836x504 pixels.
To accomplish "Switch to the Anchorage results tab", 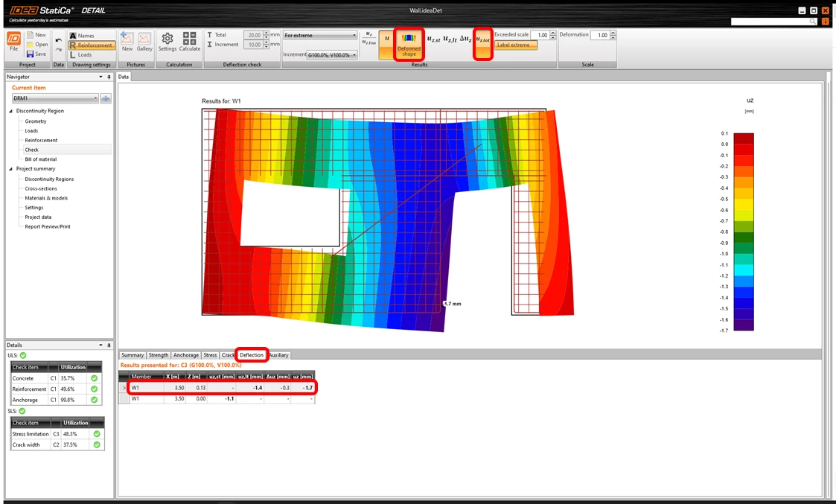I will click(x=185, y=355).
